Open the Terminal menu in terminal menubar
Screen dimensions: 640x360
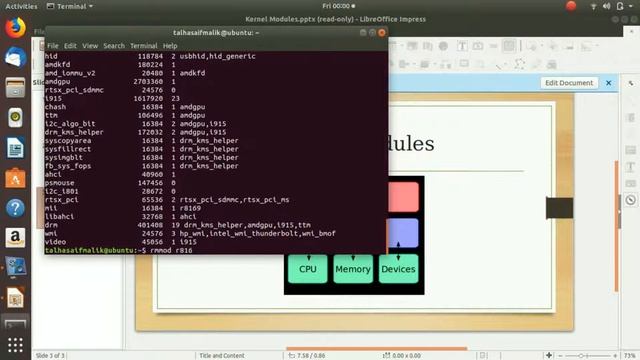pos(144,46)
